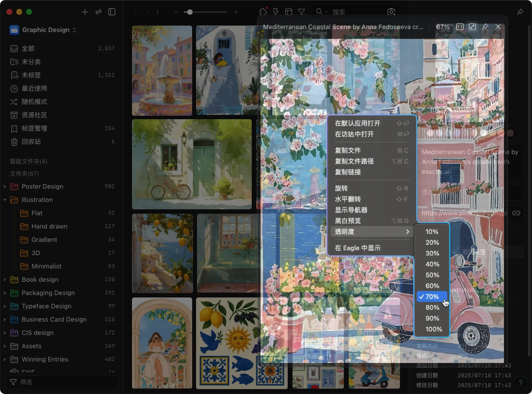This screenshot has width=532, height=394.
Task: Set opacity to 30%
Action: click(432, 253)
